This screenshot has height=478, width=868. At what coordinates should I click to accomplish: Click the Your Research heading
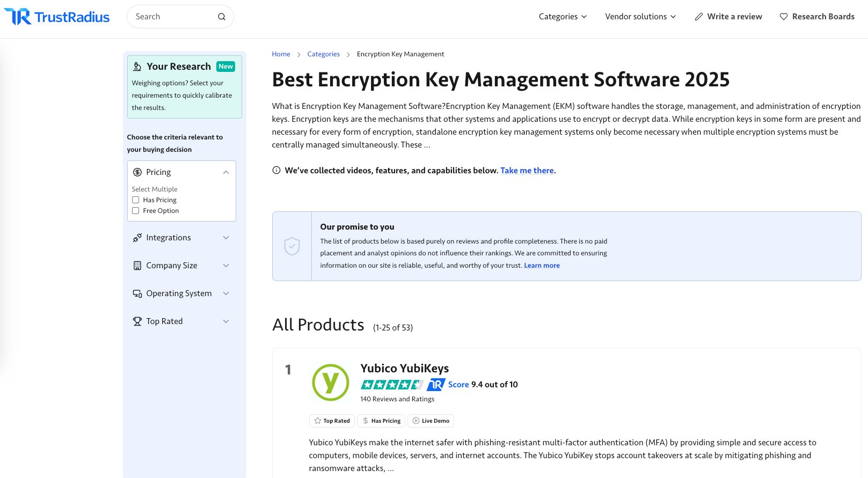[x=179, y=67]
